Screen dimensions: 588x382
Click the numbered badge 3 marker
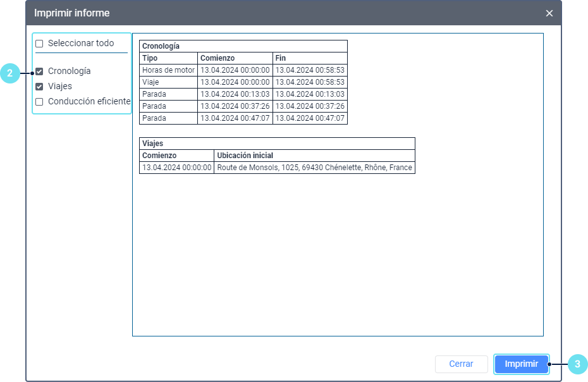577,364
